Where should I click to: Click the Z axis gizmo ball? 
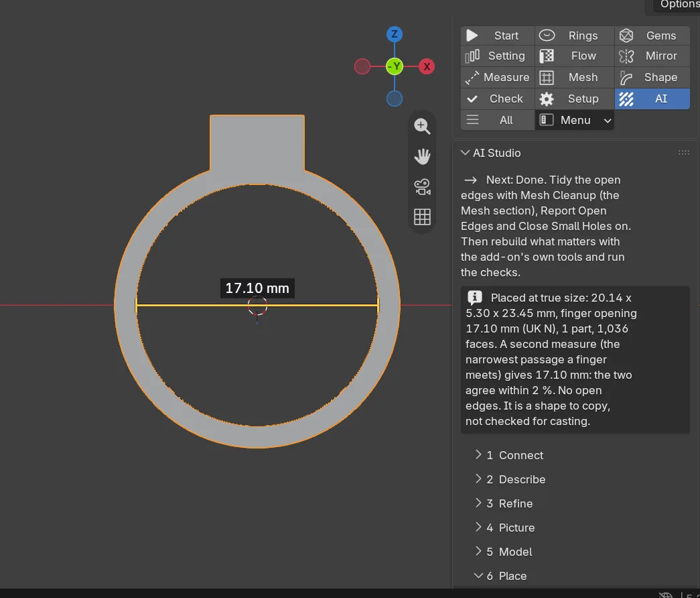394,34
